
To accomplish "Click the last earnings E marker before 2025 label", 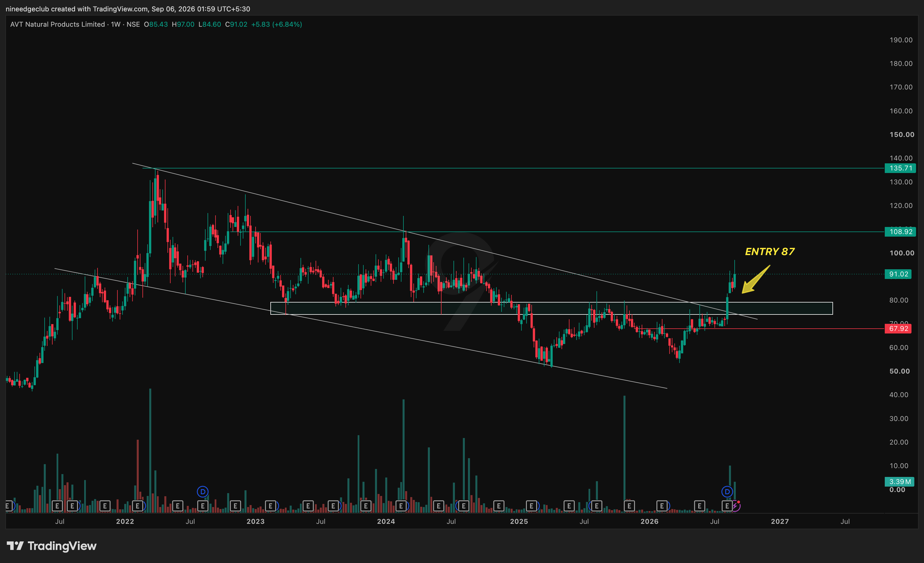I will click(x=499, y=506).
